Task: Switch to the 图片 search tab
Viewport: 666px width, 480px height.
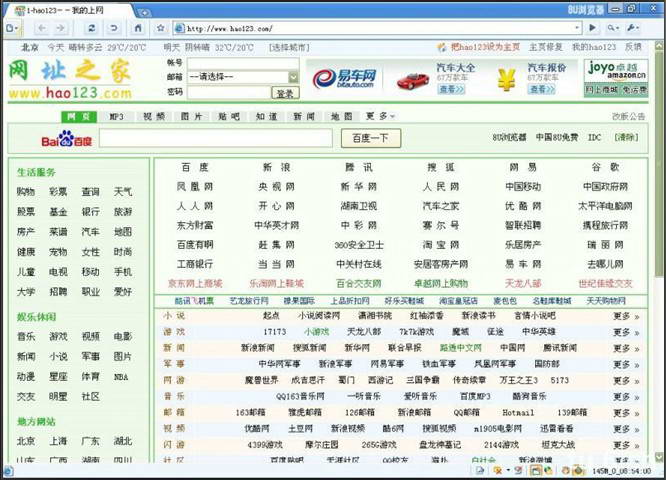Action: (x=192, y=116)
